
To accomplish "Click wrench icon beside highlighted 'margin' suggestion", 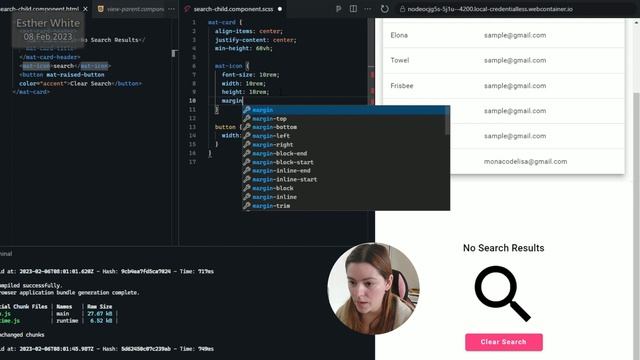I will click(247, 109).
